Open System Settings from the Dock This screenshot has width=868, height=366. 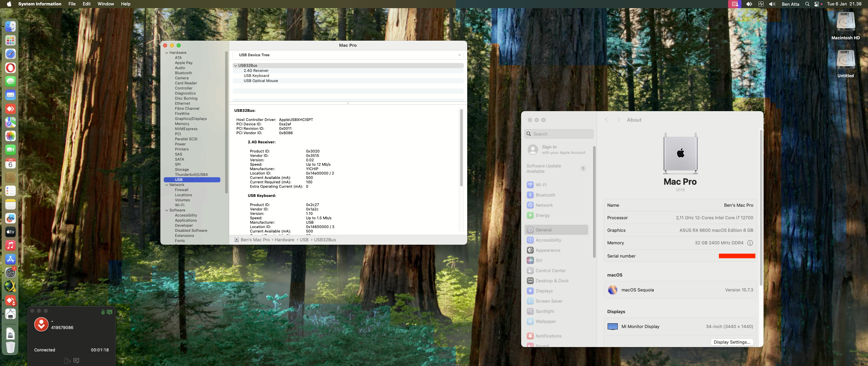[x=11, y=273]
